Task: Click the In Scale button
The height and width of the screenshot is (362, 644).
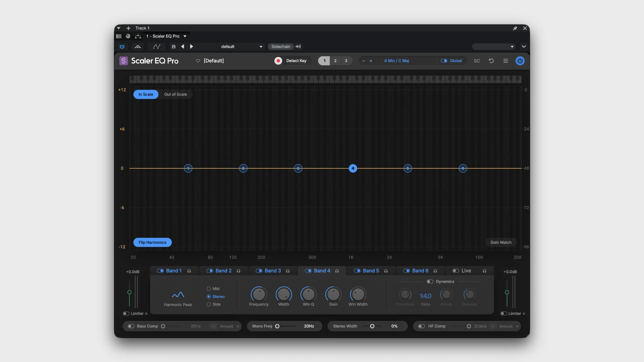Action: click(146, 95)
